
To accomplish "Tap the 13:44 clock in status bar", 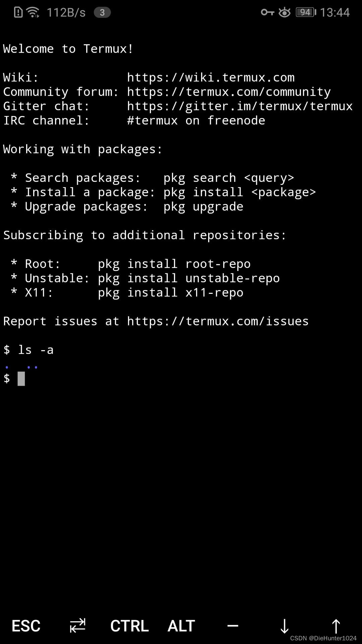I will [x=335, y=12].
